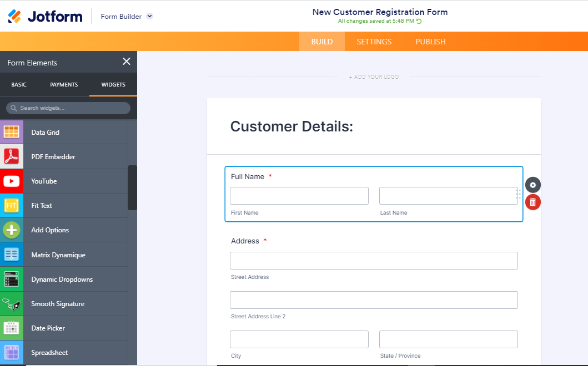
Task: Click the Form Elements panel title
Action: pos(32,63)
